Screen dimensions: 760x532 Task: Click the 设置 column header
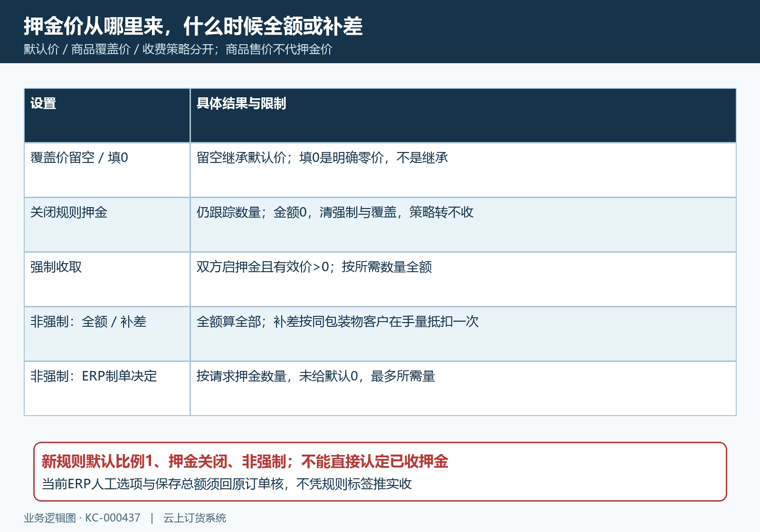click(107, 115)
